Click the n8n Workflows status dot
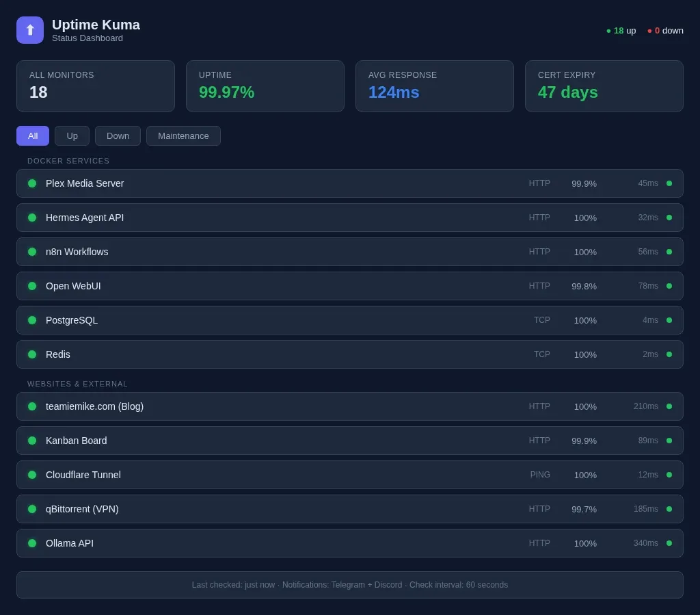This screenshot has height=615, width=700. point(32,252)
